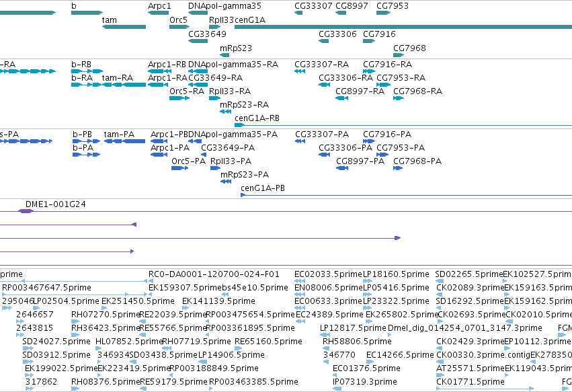Select the tam-RA transcript
The height and width of the screenshot is (392, 572).
tap(124, 85)
